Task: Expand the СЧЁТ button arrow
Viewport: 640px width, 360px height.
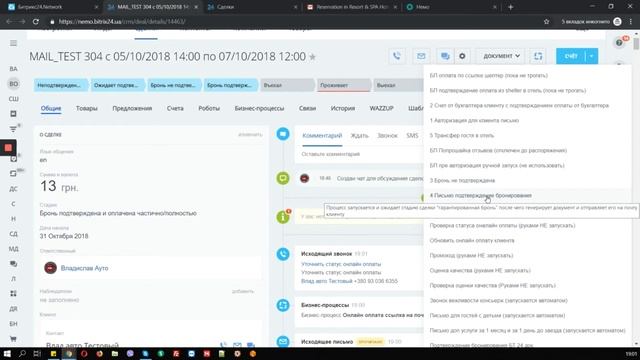Action: tap(591, 56)
